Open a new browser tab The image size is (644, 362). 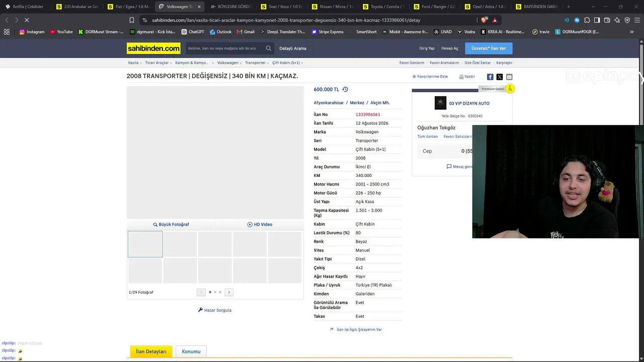pyautogui.click(x=569, y=7)
